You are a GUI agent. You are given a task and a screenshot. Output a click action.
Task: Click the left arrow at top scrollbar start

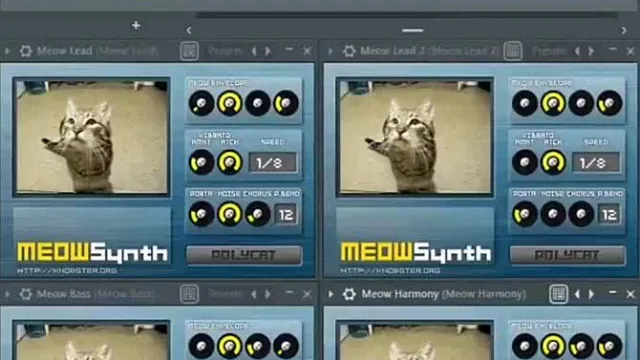pyautogui.click(x=189, y=30)
